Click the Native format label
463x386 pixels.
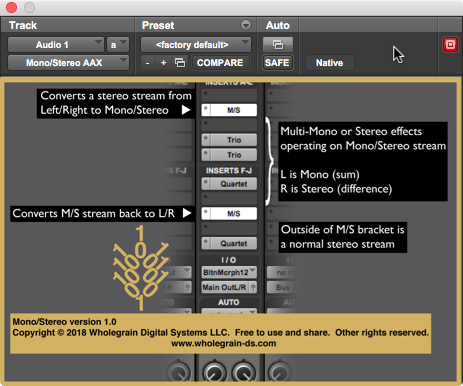coord(329,63)
